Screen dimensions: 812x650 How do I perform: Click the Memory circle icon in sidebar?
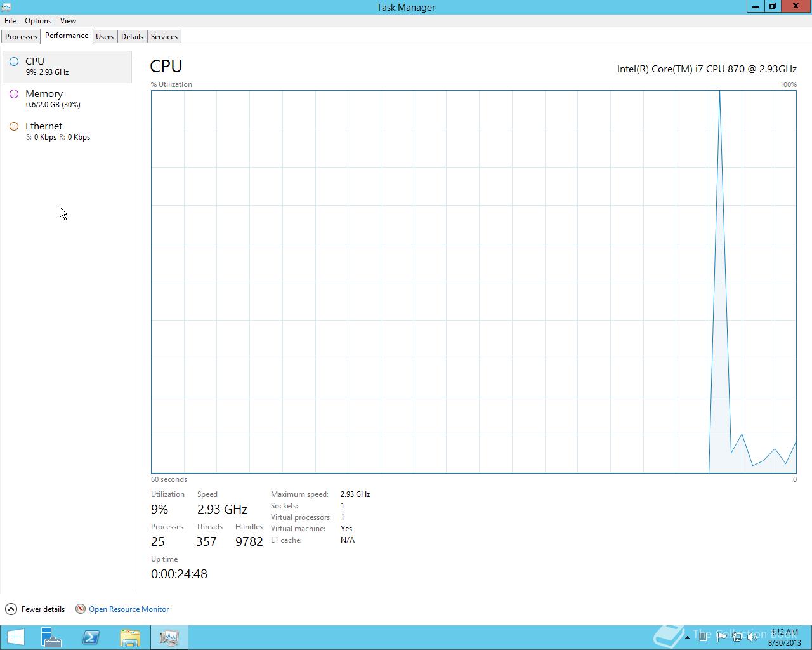tap(14, 94)
